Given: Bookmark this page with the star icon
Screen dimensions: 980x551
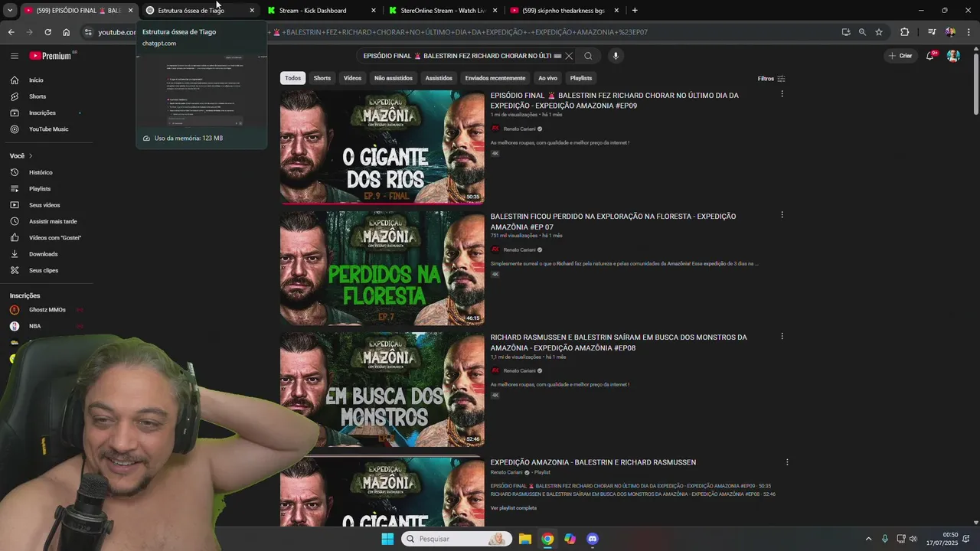Looking at the screenshot, I should (x=879, y=32).
